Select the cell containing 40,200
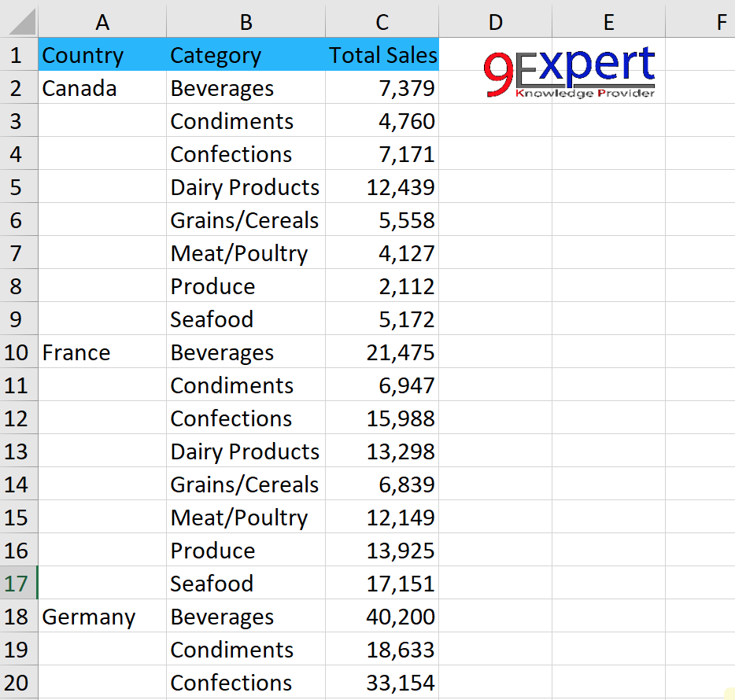 (x=382, y=617)
